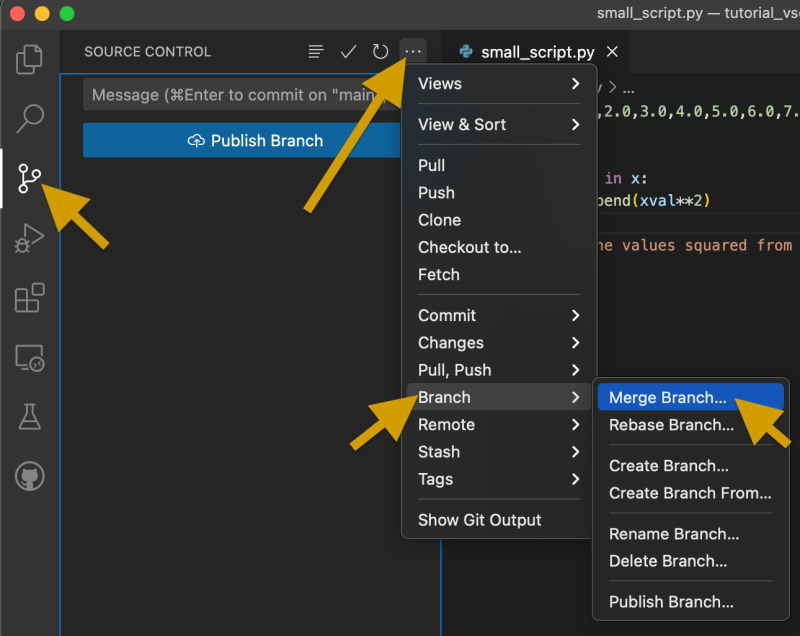Select Rebase Branch... in submenu
Image resolution: width=800 pixels, height=636 pixels.
tap(690, 425)
